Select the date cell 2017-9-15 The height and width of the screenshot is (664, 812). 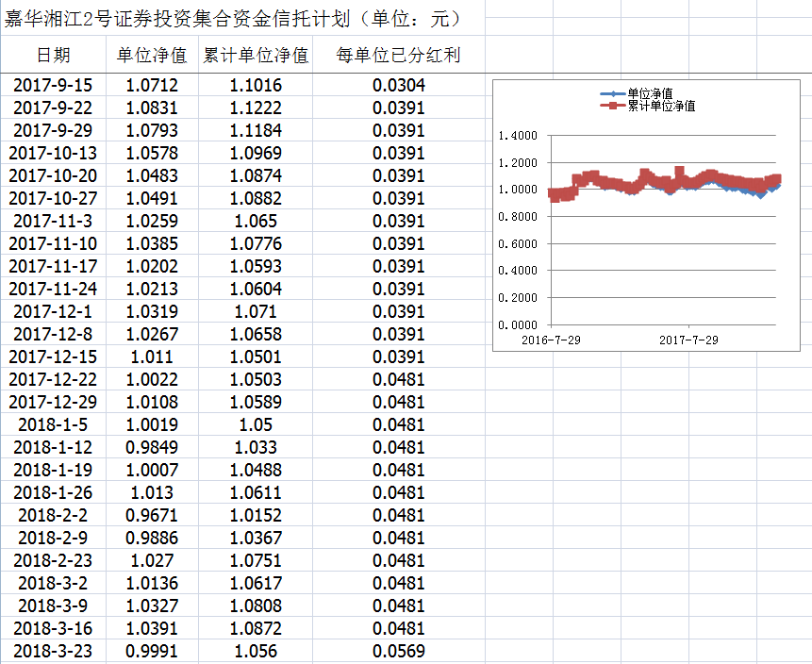tap(53, 86)
